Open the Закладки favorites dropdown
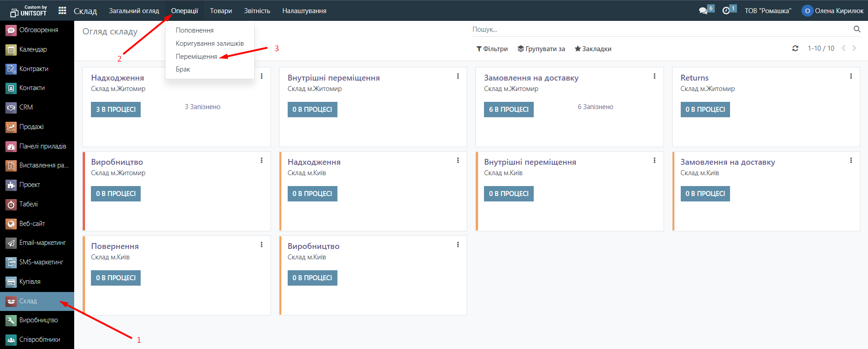The height and width of the screenshot is (349, 868). point(593,49)
